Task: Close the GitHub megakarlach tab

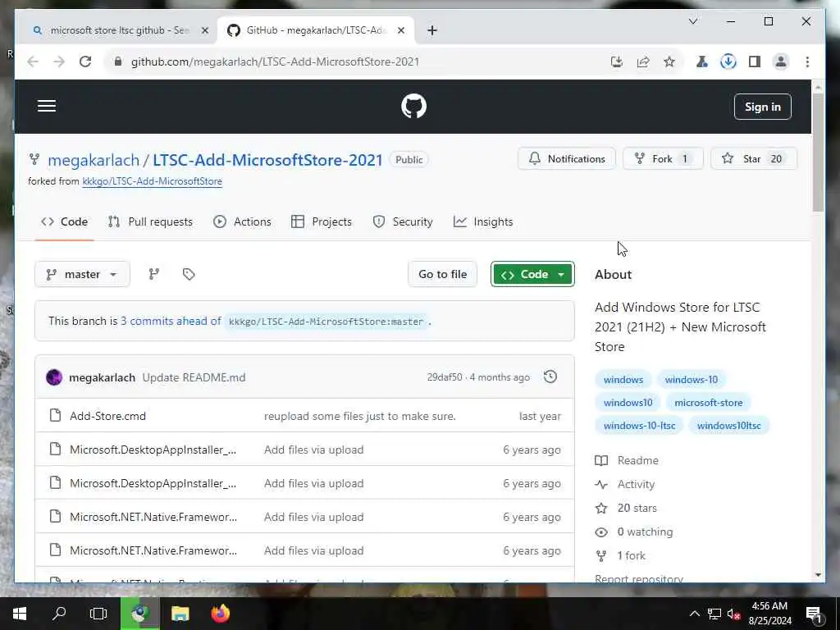Action: coord(400,30)
